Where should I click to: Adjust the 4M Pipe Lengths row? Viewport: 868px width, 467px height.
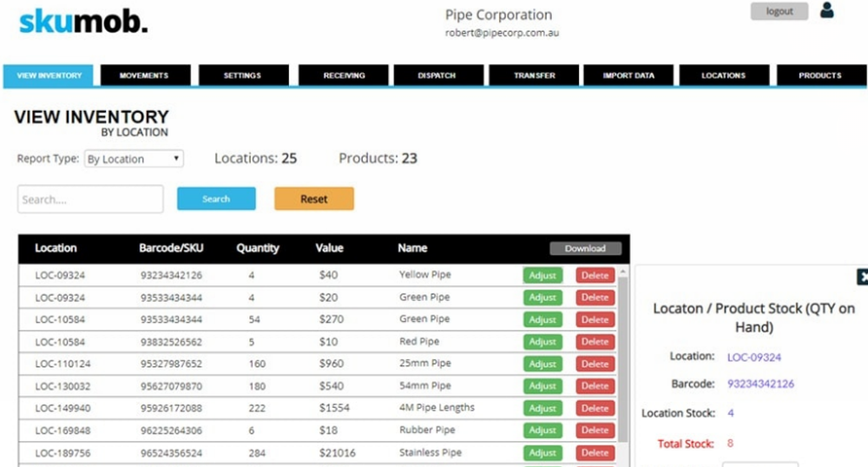click(x=542, y=408)
